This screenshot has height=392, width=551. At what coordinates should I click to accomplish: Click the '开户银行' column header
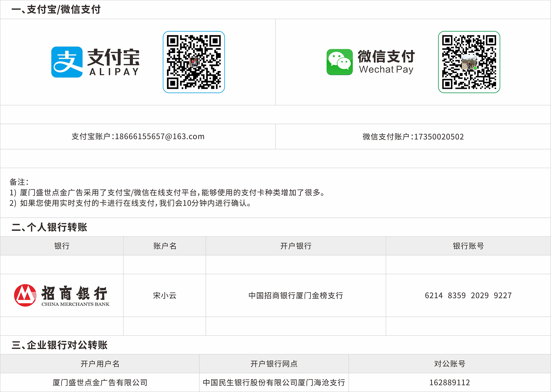[296, 246]
